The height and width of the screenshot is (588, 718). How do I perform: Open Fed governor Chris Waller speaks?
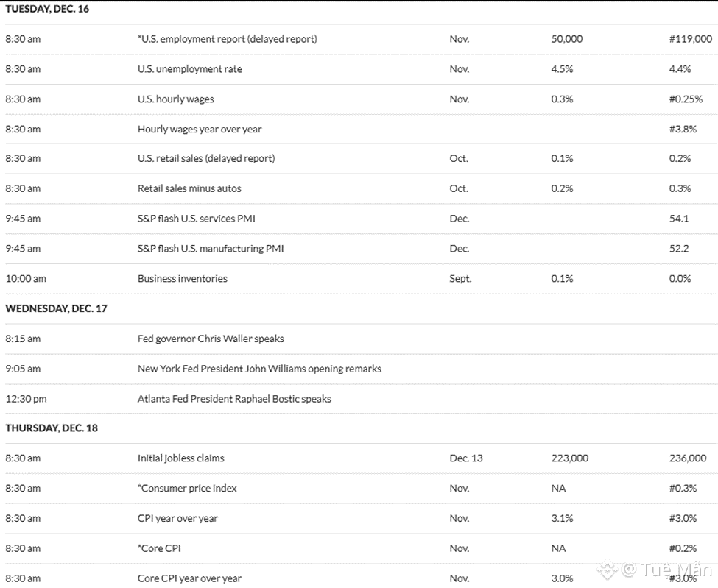click(211, 339)
